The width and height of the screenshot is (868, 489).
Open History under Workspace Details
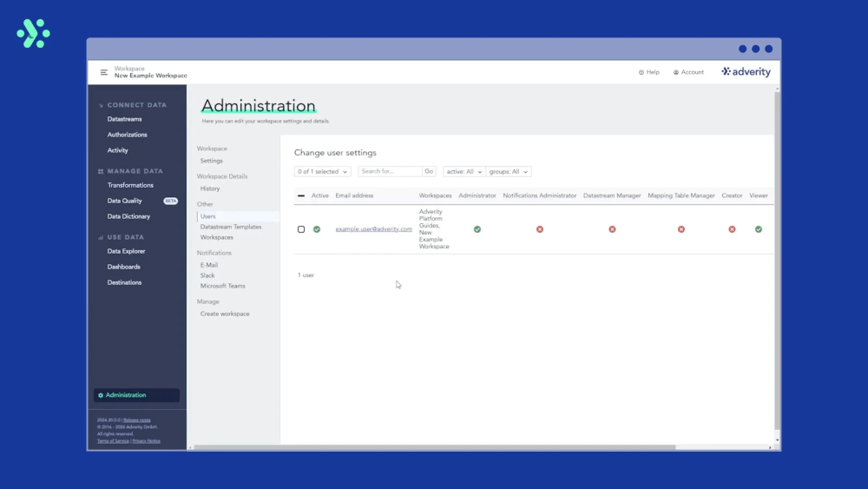pos(210,188)
